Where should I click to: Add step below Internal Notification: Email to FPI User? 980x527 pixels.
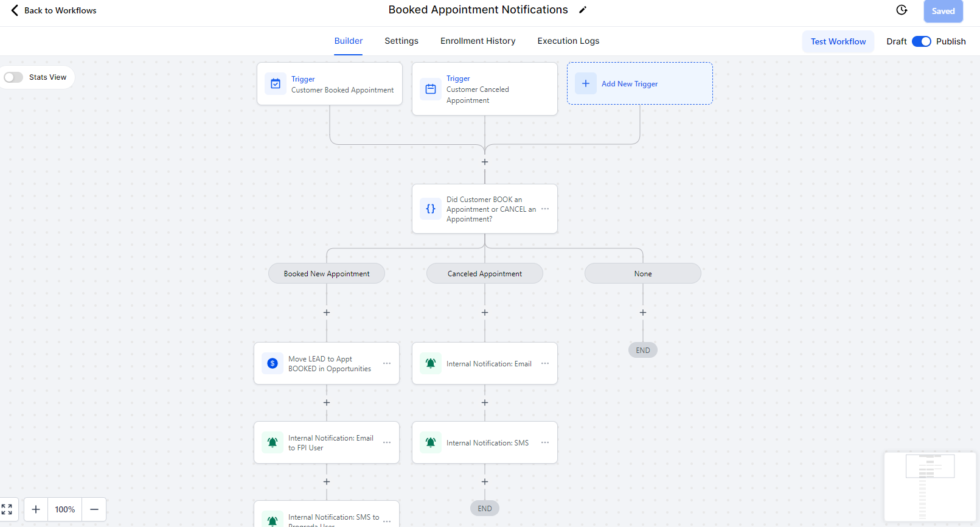pos(327,481)
